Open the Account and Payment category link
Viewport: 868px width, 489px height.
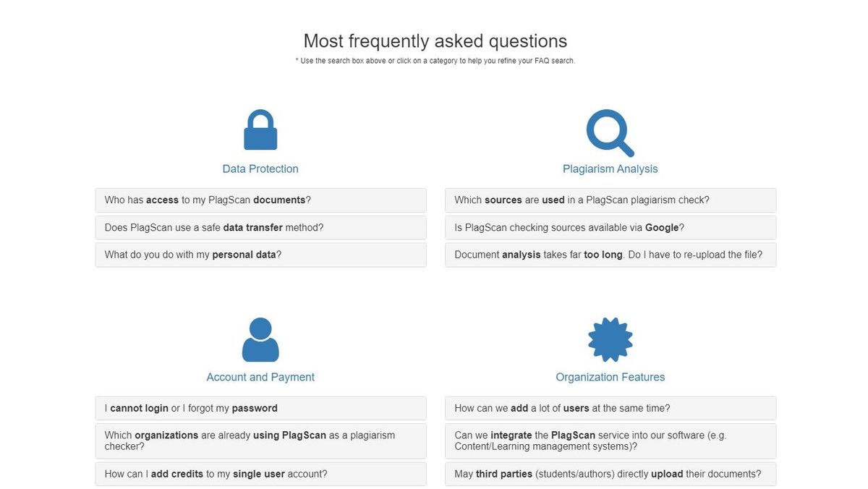point(260,376)
